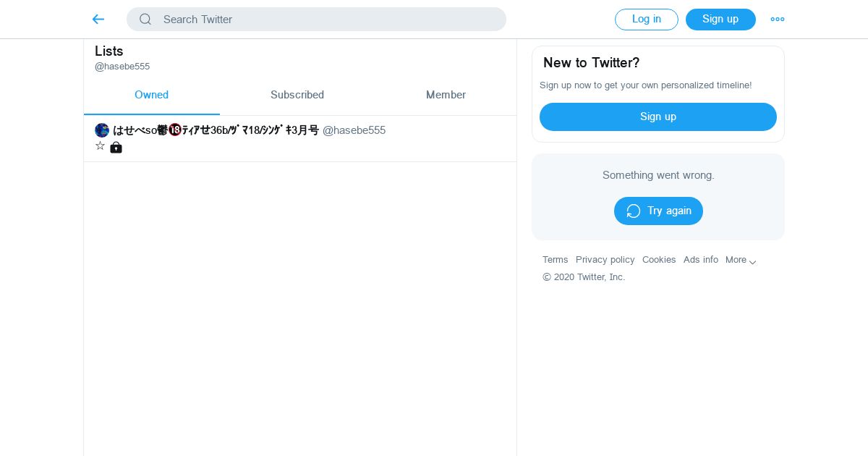
Task: Open the Terms link
Action: tap(556, 260)
